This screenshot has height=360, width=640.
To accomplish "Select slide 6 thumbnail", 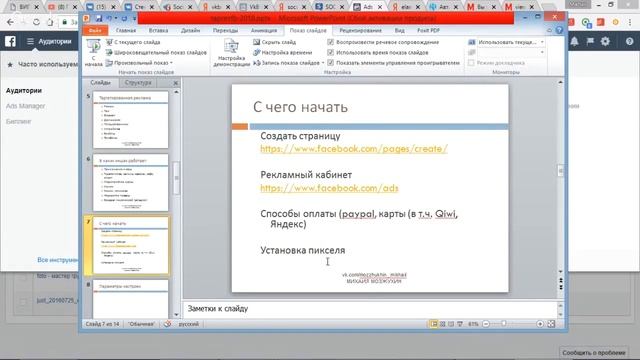I will point(131,182).
